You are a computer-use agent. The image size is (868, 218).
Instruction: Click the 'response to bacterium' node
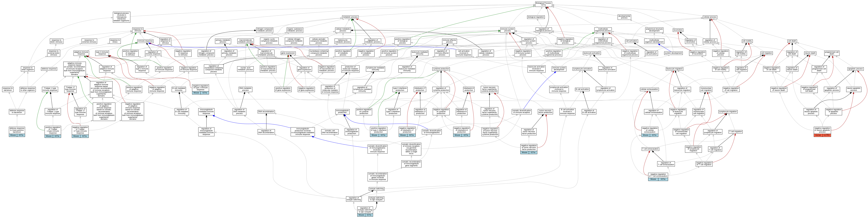tap(7, 89)
